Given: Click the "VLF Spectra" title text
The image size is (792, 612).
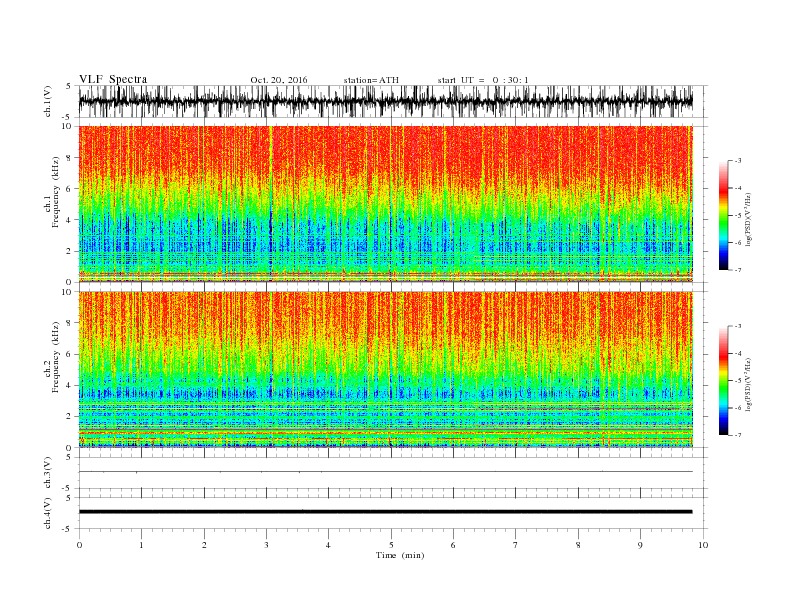Looking at the screenshot, I should pos(113,79).
